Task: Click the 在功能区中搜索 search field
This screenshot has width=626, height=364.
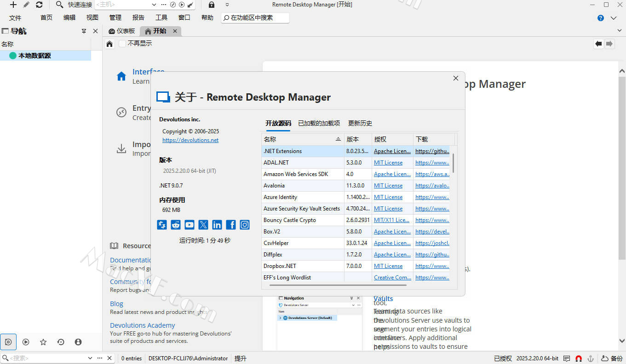Action: [255, 17]
